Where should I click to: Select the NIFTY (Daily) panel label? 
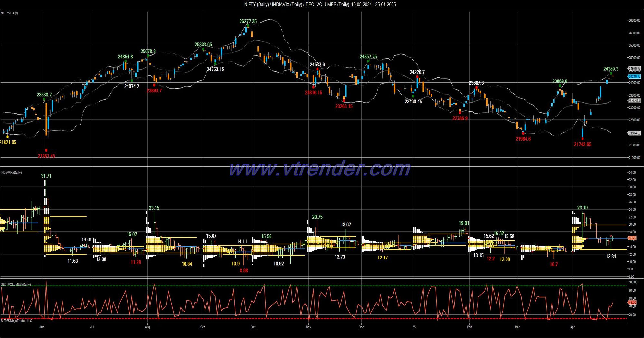point(9,13)
